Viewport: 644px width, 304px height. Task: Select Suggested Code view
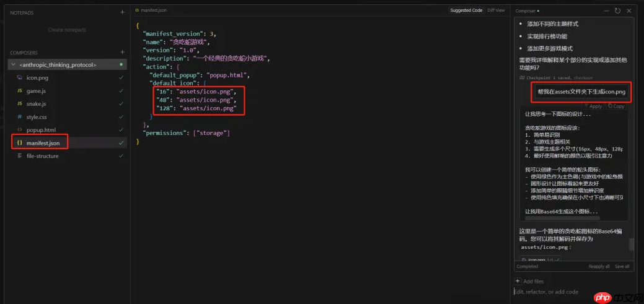[466, 11]
